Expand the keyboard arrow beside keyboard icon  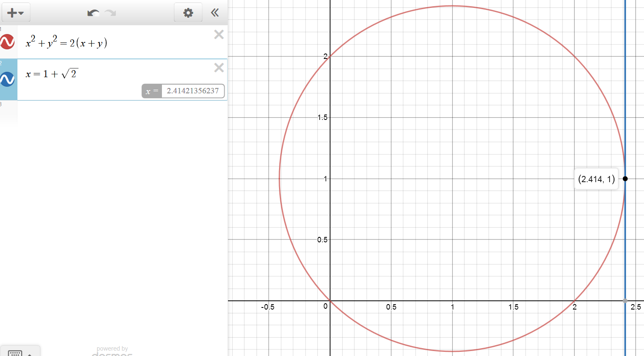(30, 354)
